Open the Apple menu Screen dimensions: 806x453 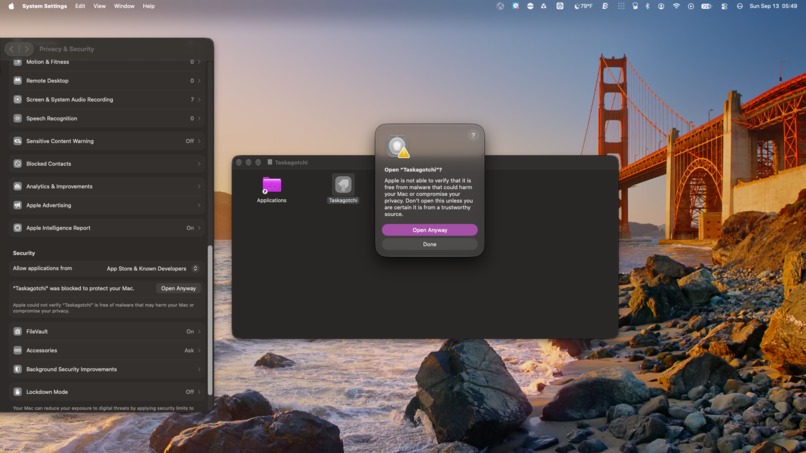[11, 6]
